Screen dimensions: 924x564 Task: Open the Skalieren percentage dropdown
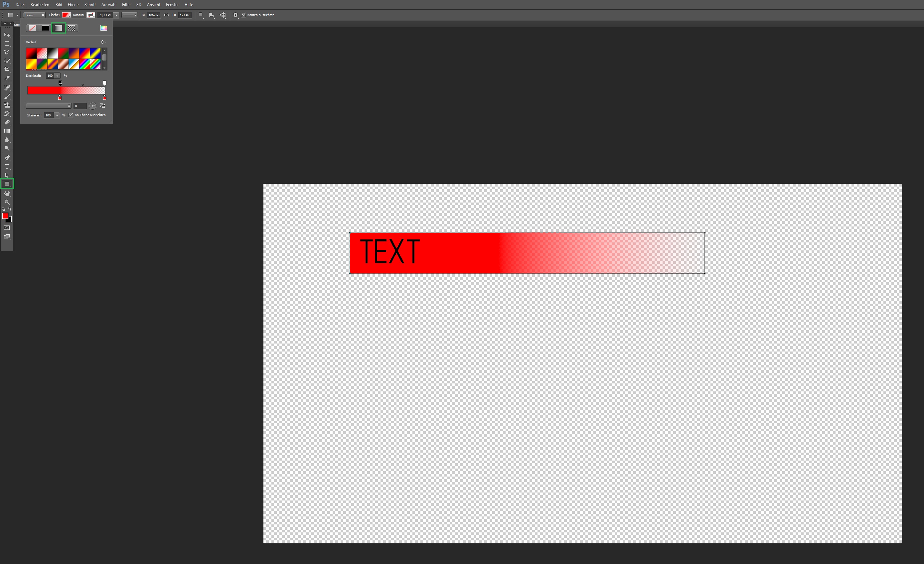[57, 115]
